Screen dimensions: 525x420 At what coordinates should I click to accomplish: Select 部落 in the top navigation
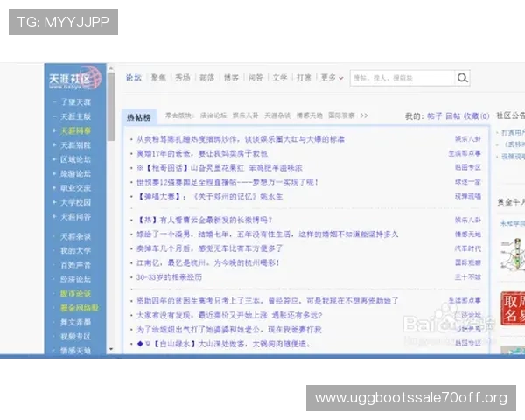(x=206, y=78)
